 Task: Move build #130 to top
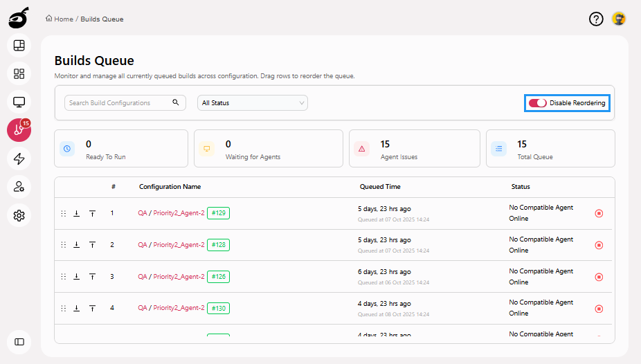pos(92,308)
